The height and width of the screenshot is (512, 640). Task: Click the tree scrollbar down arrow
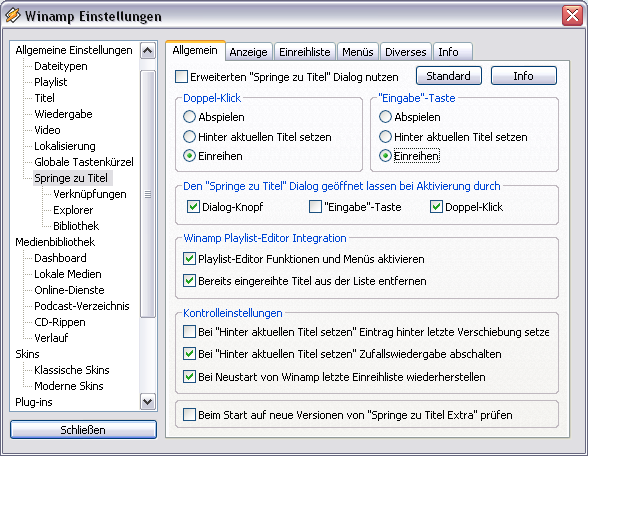click(148, 402)
